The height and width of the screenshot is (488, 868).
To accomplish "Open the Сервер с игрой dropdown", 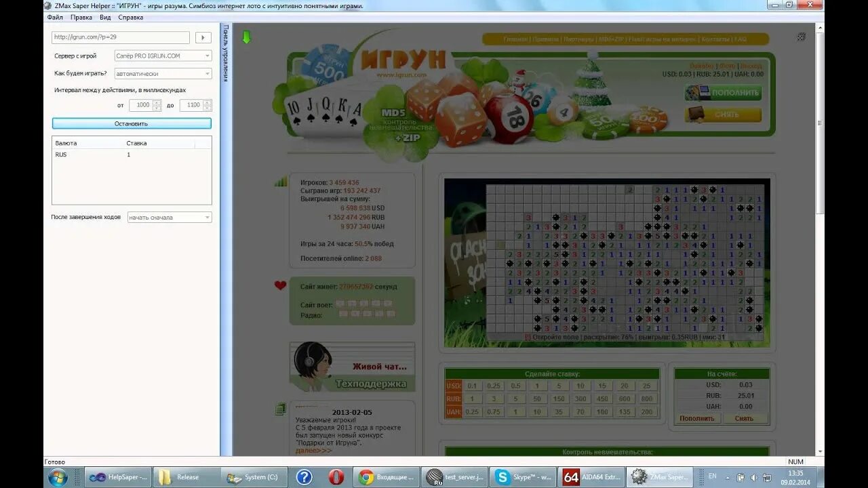I will (x=163, y=56).
